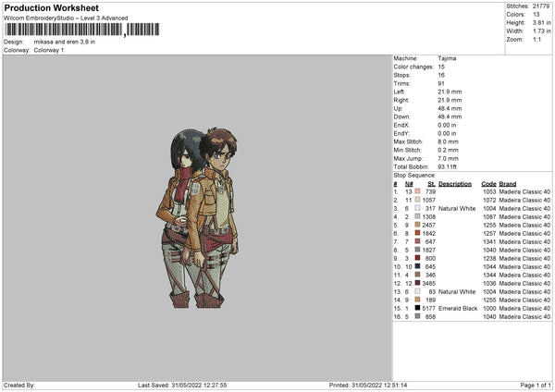The height and width of the screenshot is (392, 555).
Task: Click the Min Stitch value 0.2 mm
Action: 448,150
